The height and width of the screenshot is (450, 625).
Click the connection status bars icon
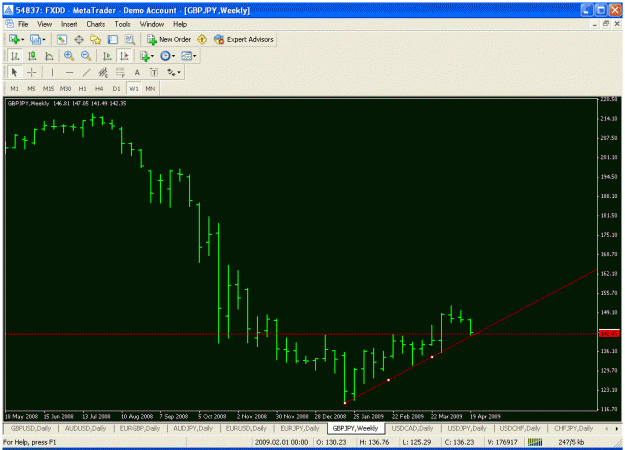pos(535,442)
